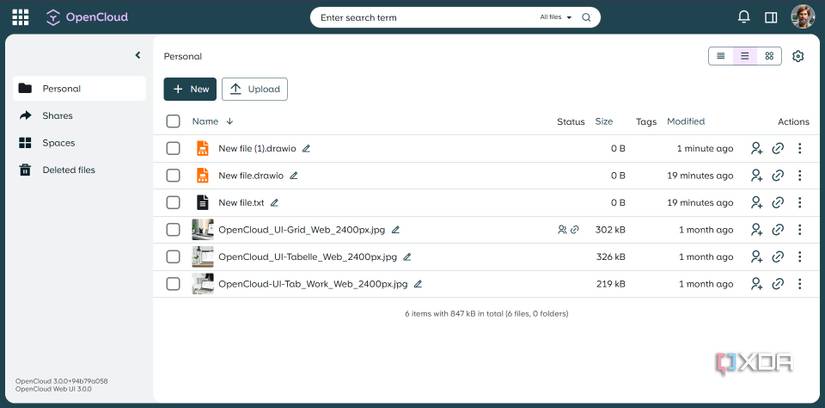The height and width of the screenshot is (408, 825).
Task: Collapse the left navigation sidebar
Action: [x=138, y=55]
